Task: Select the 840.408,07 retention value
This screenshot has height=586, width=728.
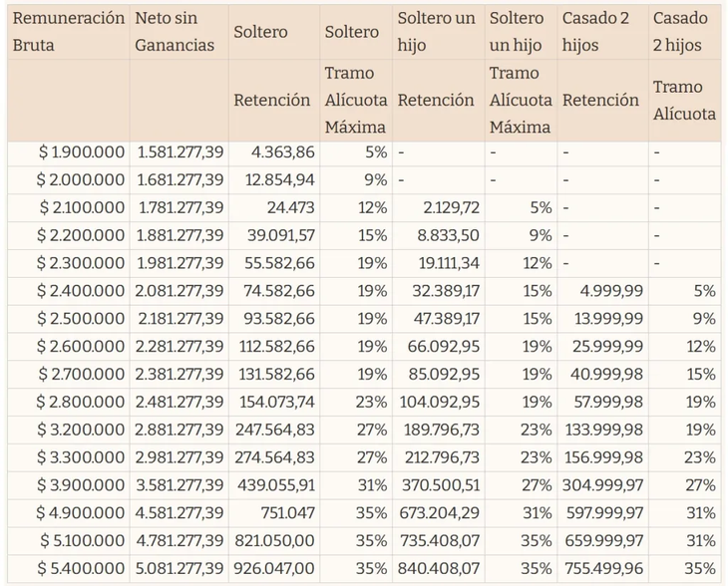Action: [440, 568]
